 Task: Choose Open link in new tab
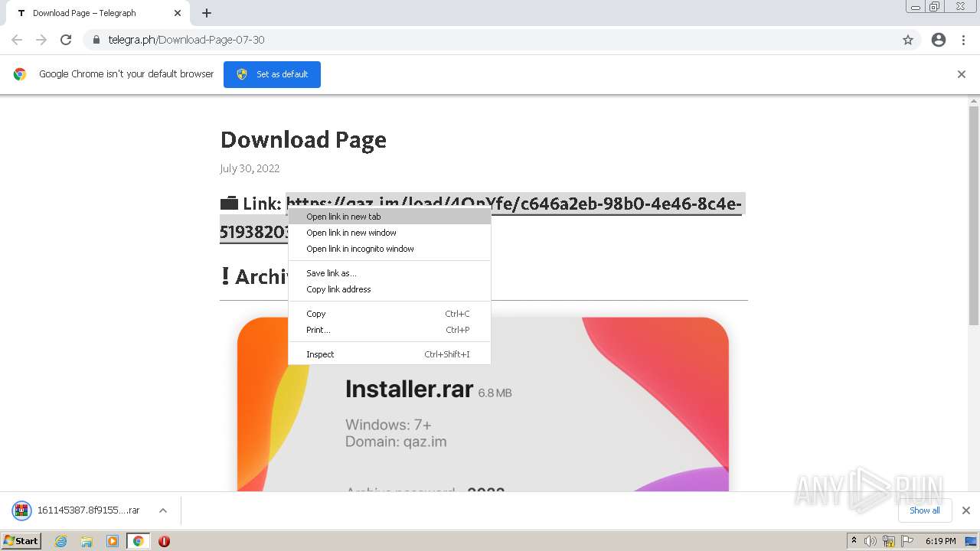click(390, 217)
